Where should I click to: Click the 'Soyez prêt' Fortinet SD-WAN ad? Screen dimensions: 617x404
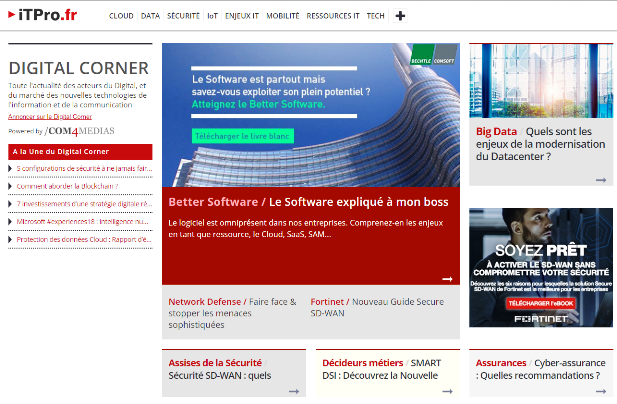click(541, 267)
